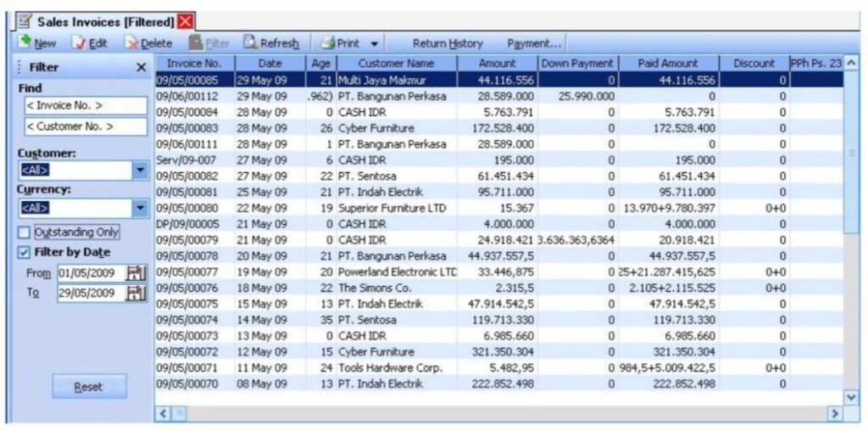This screenshot has width=868, height=431.
Task: Click the Print toolbar button
Action: [342, 42]
